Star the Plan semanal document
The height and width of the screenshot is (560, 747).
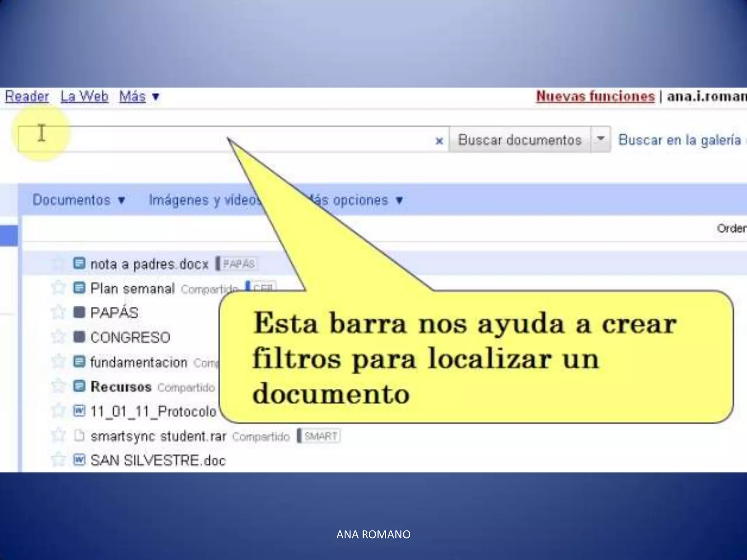58,288
